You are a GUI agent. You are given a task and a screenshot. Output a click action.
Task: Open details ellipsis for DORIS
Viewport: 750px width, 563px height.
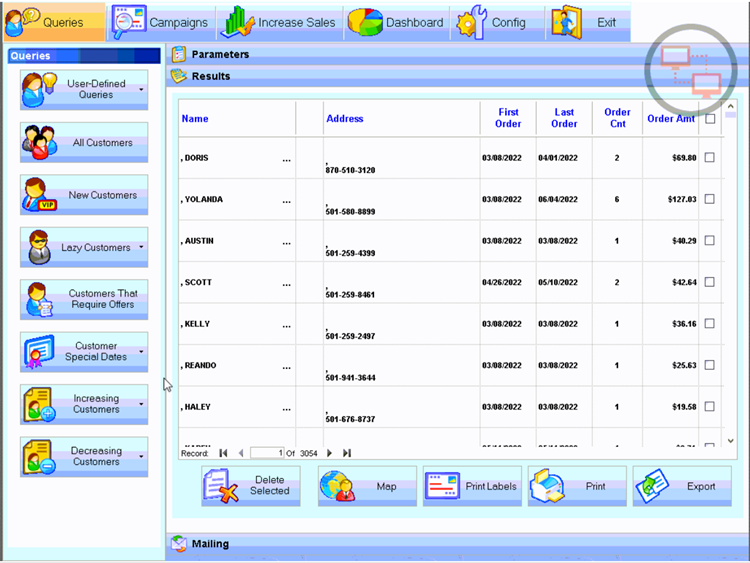(x=287, y=160)
